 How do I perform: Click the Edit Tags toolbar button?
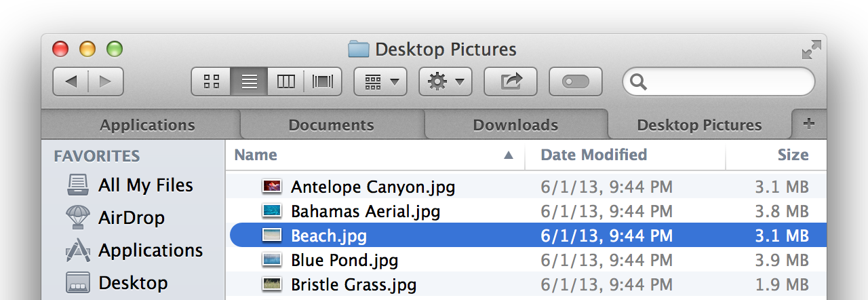pos(576,82)
